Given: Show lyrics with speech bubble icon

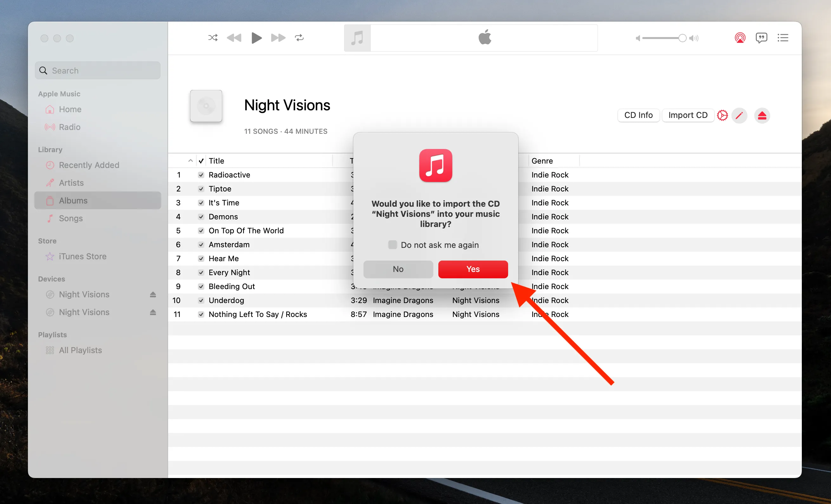Looking at the screenshot, I should 761,38.
